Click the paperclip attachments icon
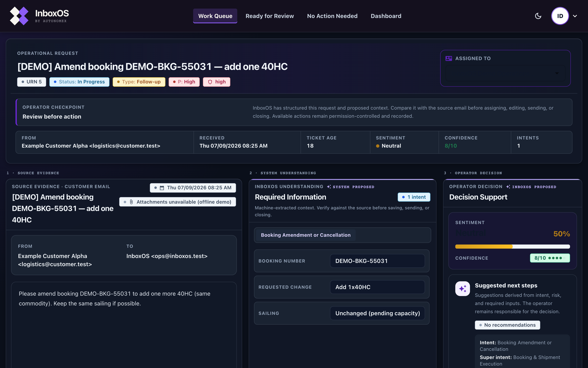Viewport: 588px width, 368px height. click(131, 202)
